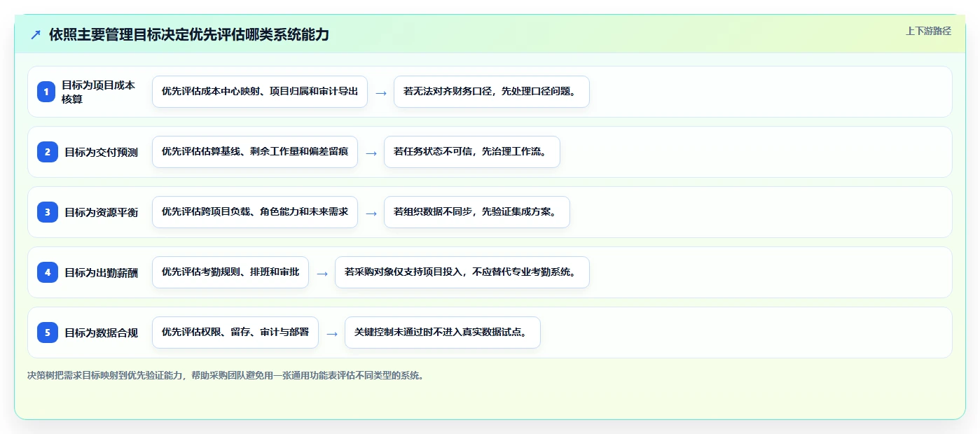Select the number 2 step badge
Image resolution: width=980 pixels, height=434 pixels.
point(48,152)
